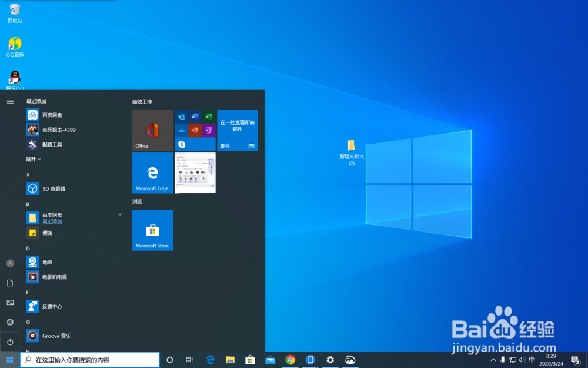Open the screenshot thumbnail tile
Viewport: 588px width, 368px height.
[195, 173]
